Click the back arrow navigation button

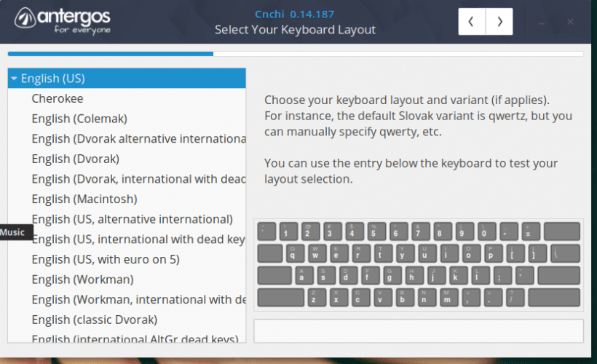click(x=471, y=22)
